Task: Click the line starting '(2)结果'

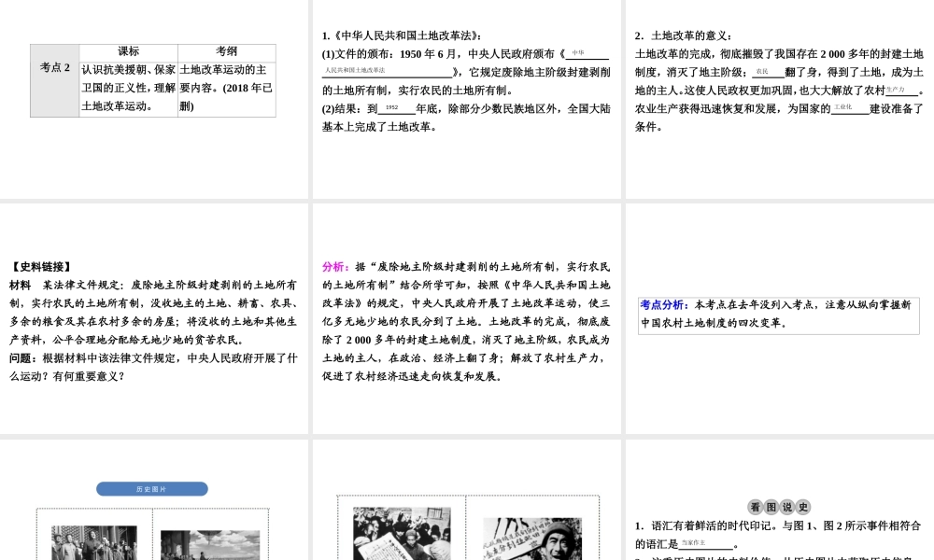Action: (x=466, y=109)
